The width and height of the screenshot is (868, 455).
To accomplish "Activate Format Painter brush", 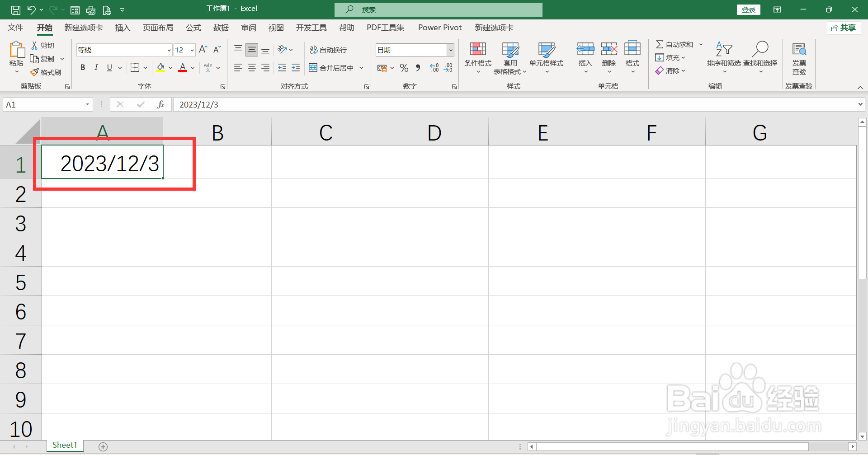I will tap(34, 72).
